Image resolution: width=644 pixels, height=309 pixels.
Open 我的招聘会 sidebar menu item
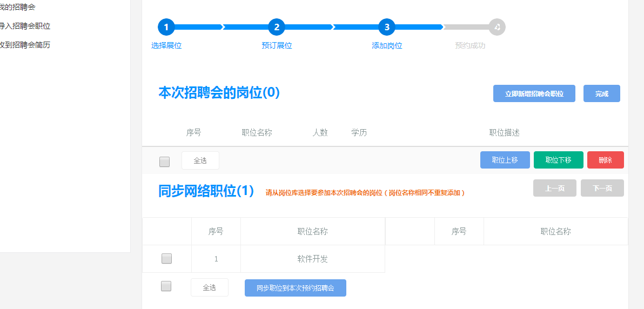tap(17, 7)
